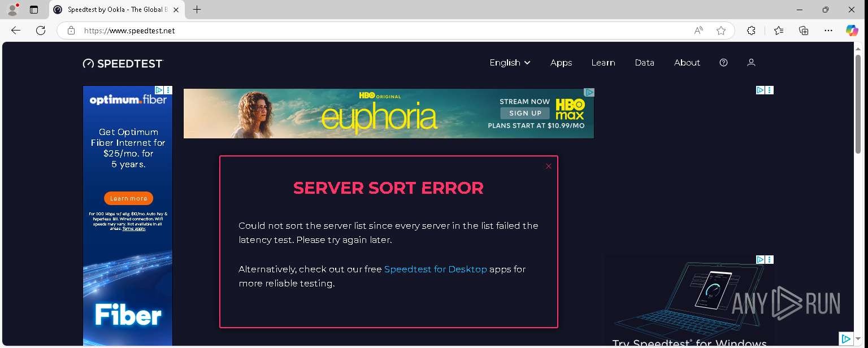Open the user account icon
868x348 pixels.
[x=751, y=63]
